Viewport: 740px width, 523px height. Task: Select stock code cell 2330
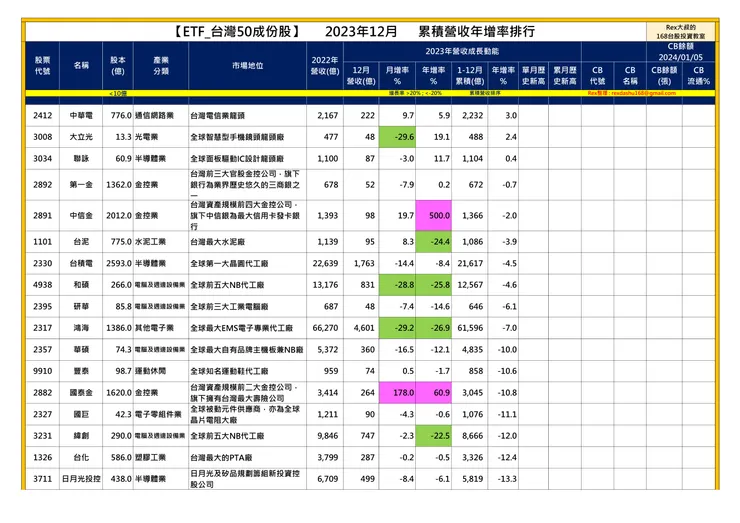[x=42, y=263]
